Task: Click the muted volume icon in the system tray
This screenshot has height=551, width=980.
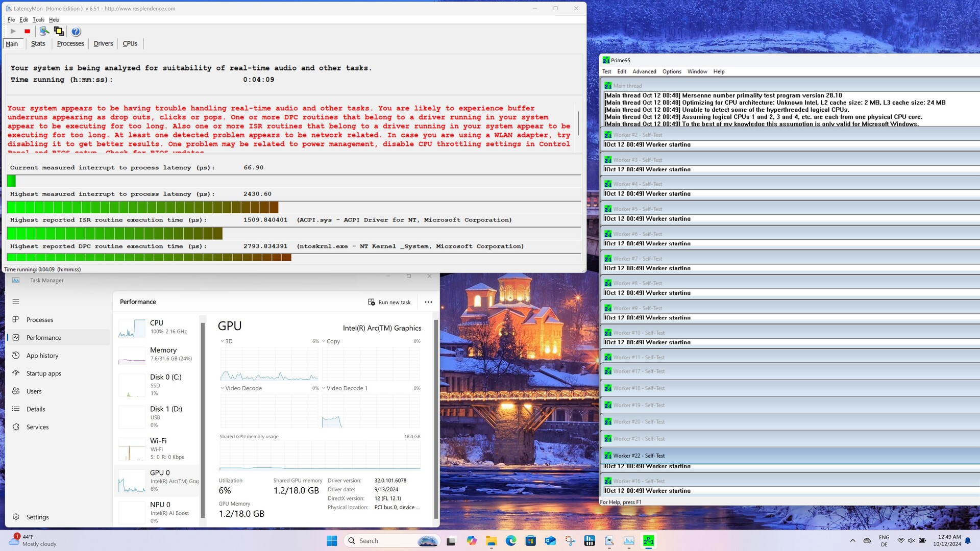Action: point(911,541)
